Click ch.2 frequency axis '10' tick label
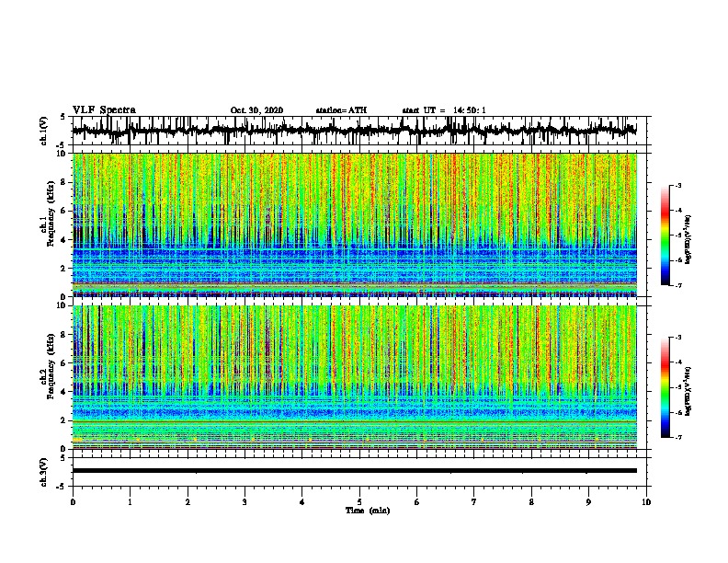This screenshot has width=728, height=563. point(63,305)
